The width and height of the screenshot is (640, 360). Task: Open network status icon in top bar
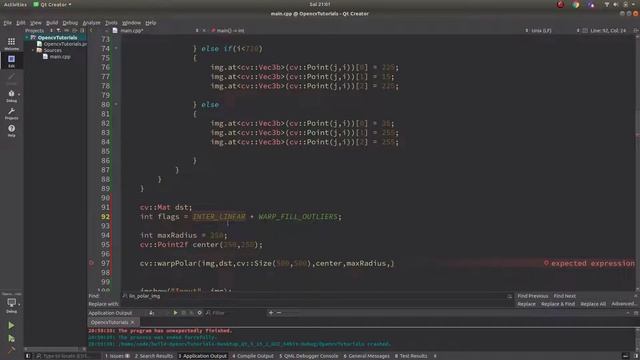click(x=607, y=4)
